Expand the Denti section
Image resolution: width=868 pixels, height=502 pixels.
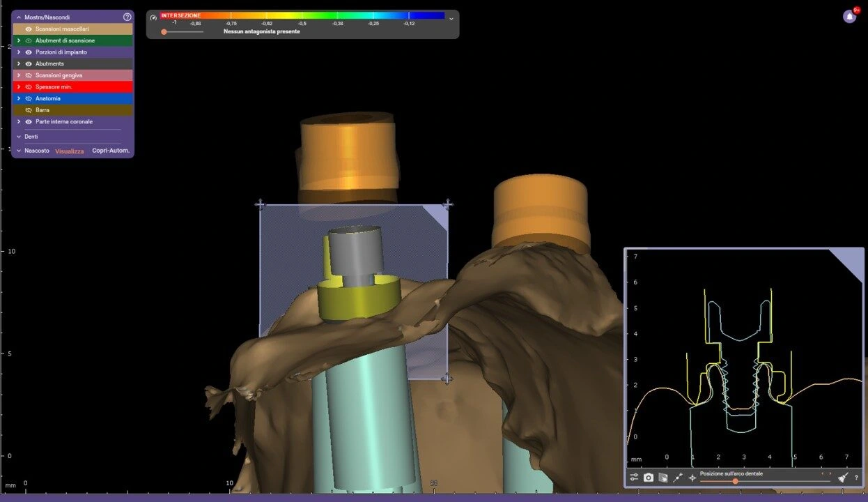click(x=19, y=137)
